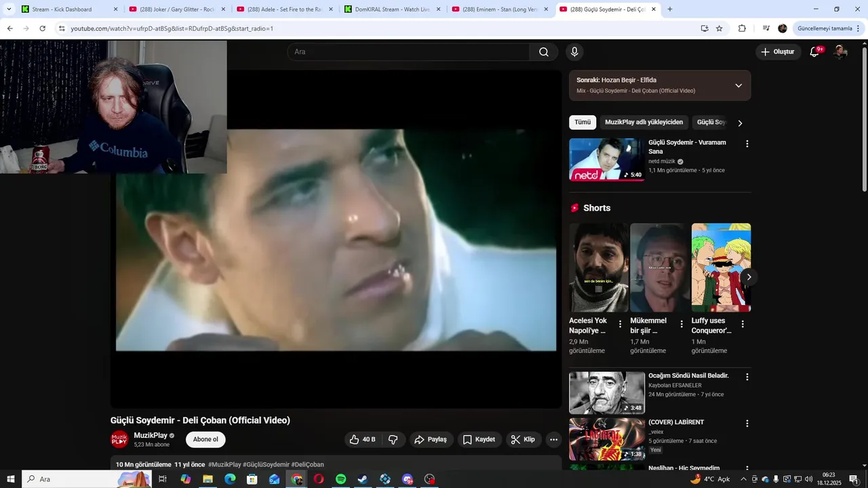Open Chrome profile avatar

point(783,28)
